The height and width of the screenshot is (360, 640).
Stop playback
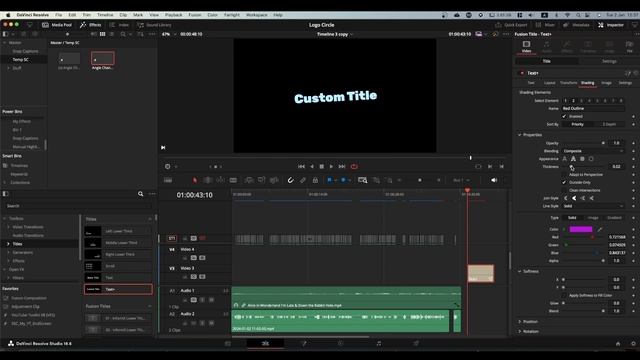point(322,167)
